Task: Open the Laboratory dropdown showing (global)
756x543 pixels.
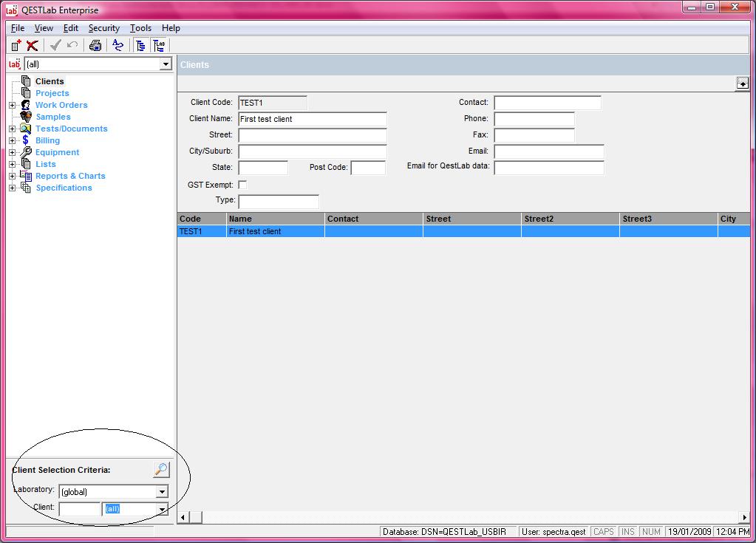Action: [x=162, y=492]
